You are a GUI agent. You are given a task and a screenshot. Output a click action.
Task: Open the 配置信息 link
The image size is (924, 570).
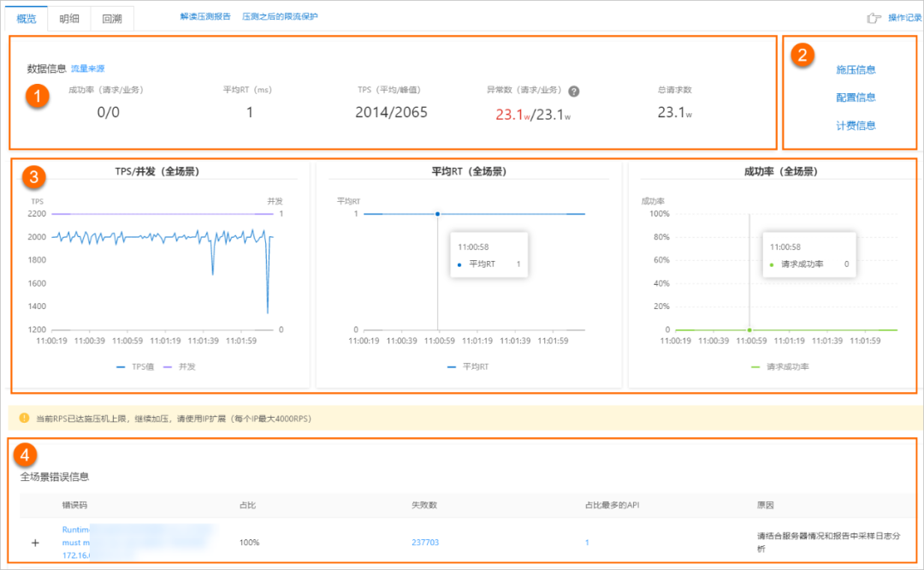click(x=856, y=98)
